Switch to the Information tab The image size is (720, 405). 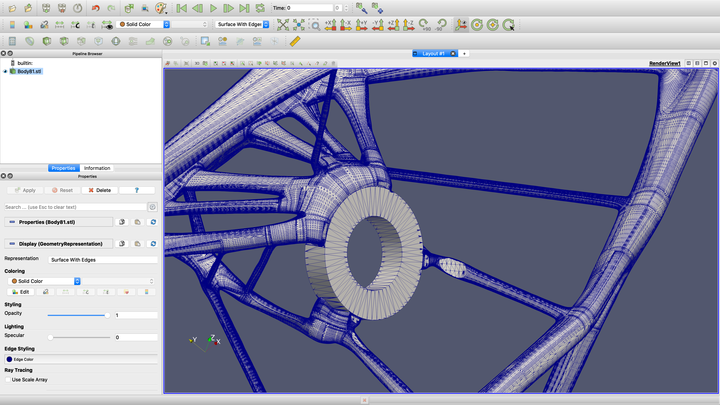pos(97,168)
